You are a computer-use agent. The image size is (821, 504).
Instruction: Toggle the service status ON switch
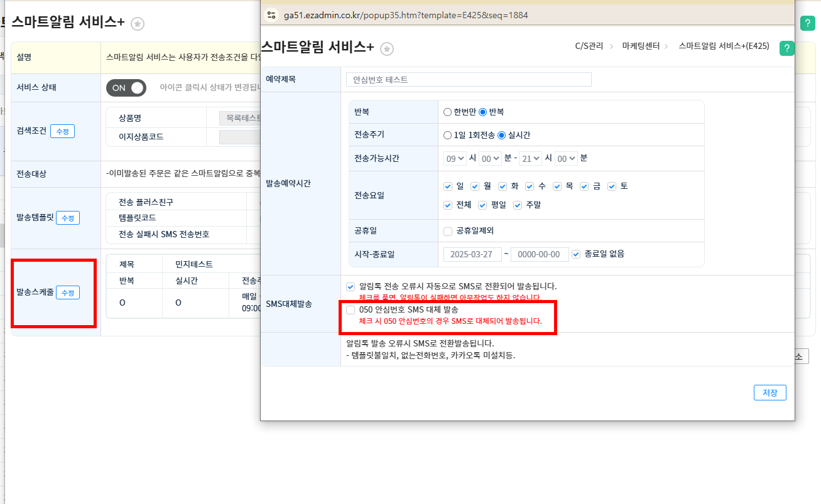tap(126, 88)
